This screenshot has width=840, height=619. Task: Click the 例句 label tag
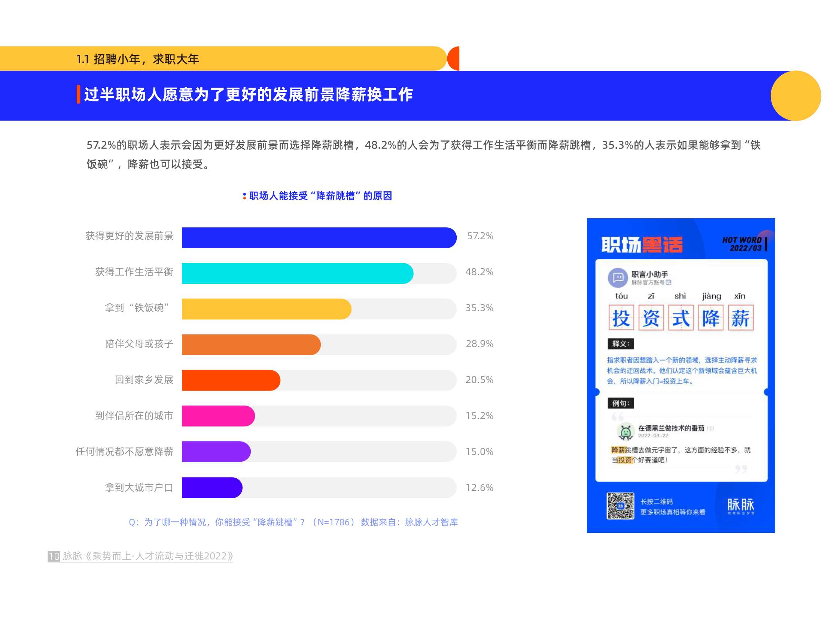[621, 403]
